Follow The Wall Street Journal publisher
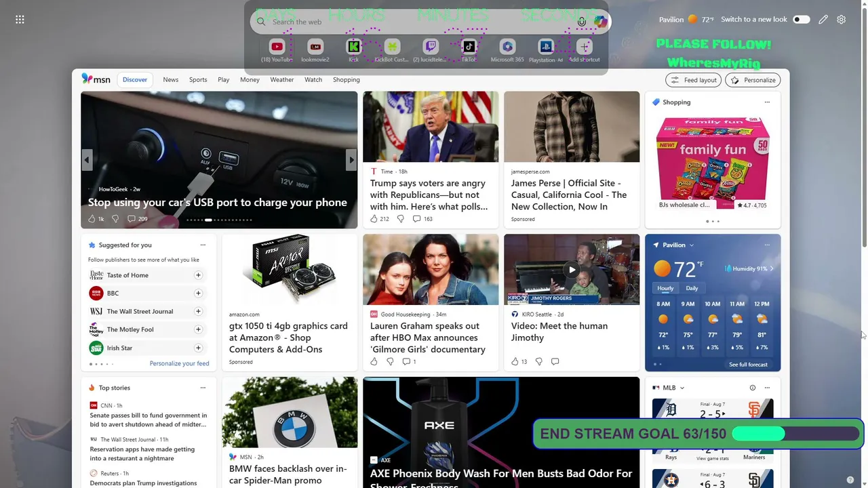Image resolution: width=868 pixels, height=488 pixels. click(198, 311)
